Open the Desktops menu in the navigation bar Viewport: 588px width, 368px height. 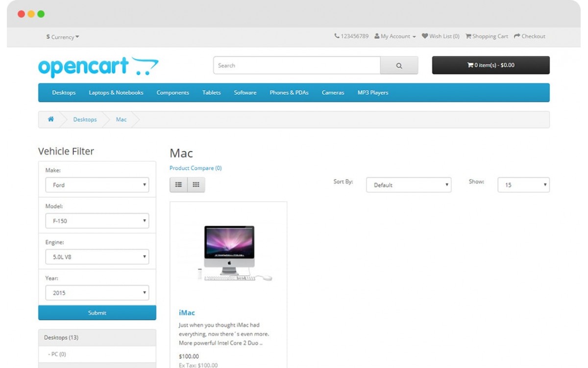(x=64, y=93)
